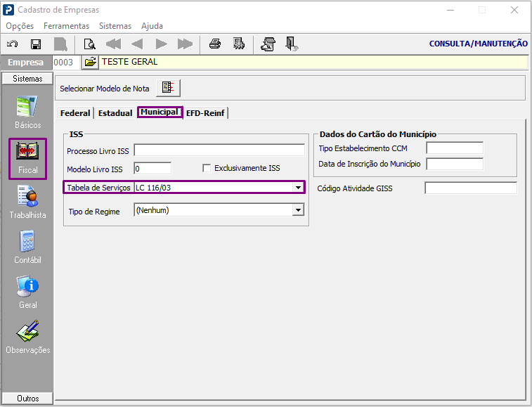Open the Tipo de Regime dropdown

298,210
